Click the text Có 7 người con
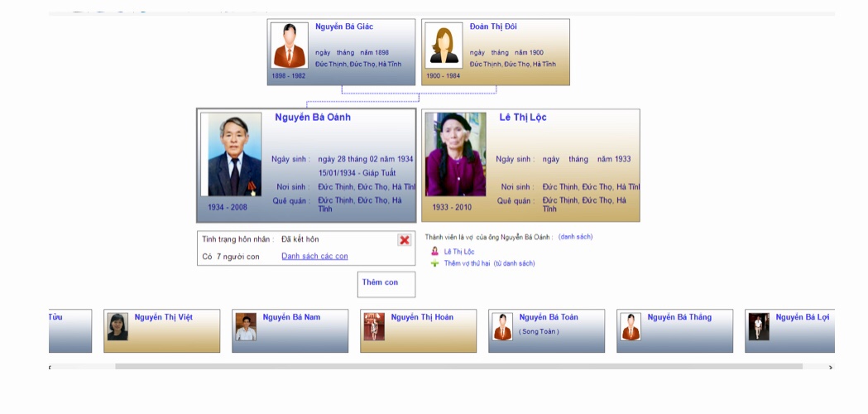This screenshot has width=868, height=414. pyautogui.click(x=230, y=257)
